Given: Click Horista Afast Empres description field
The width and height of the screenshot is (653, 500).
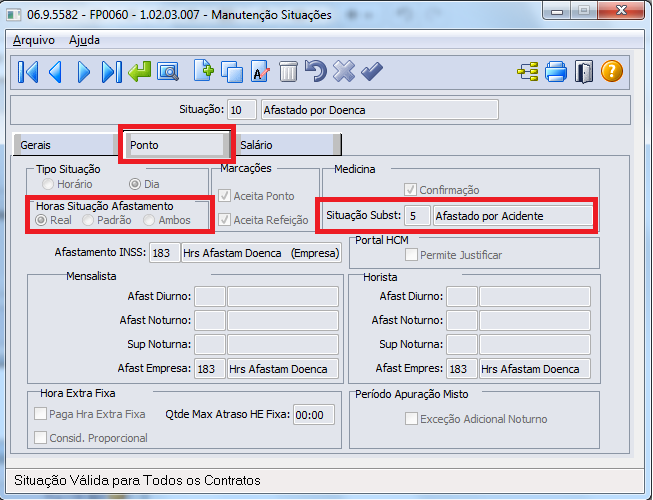Looking at the screenshot, I should coord(535,368).
